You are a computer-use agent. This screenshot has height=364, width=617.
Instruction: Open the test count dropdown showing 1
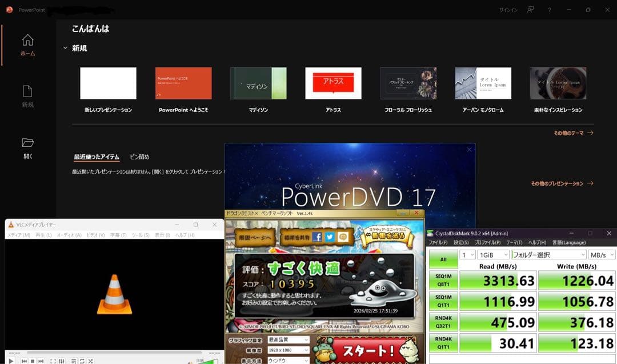(467, 255)
